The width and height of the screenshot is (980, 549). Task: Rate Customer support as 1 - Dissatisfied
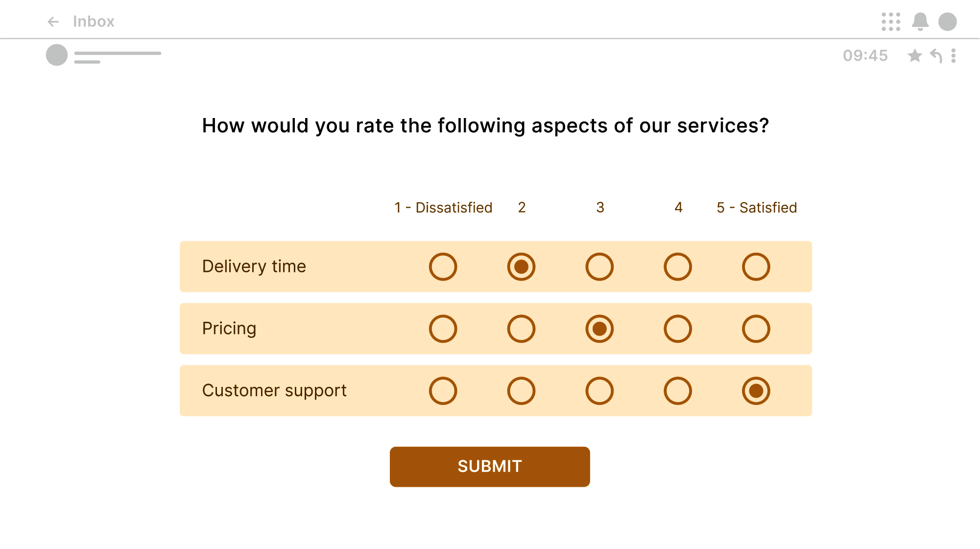click(443, 391)
